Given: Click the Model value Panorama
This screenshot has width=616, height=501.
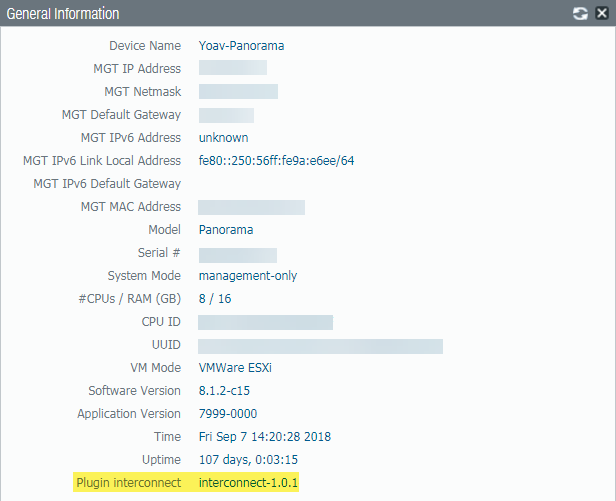Looking at the screenshot, I should (x=225, y=230).
